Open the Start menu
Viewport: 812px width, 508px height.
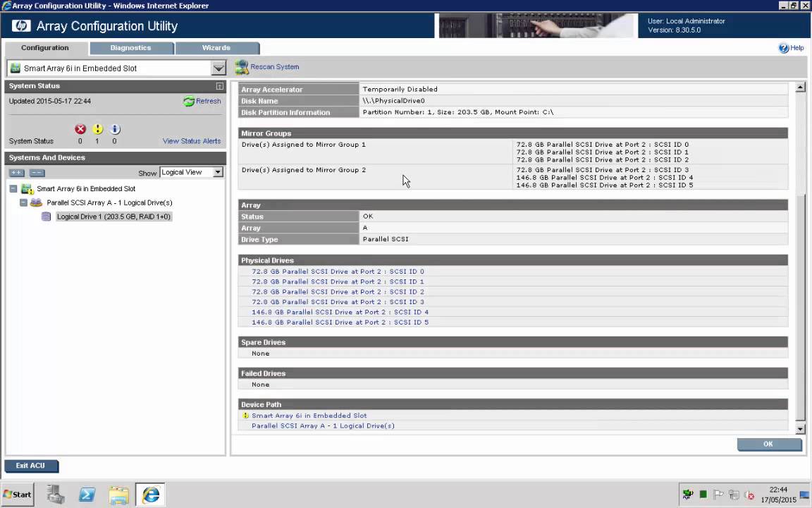(x=18, y=495)
